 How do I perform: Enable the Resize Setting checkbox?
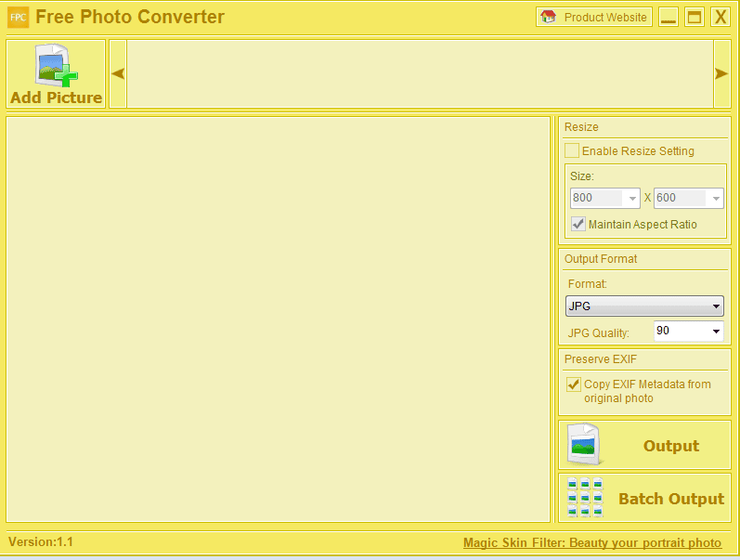[572, 150]
